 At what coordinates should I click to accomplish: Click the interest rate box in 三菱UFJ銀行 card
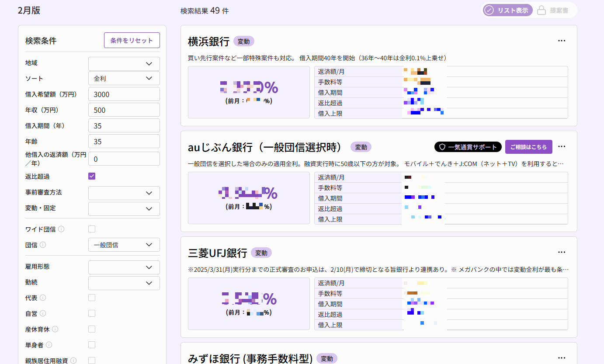click(249, 304)
